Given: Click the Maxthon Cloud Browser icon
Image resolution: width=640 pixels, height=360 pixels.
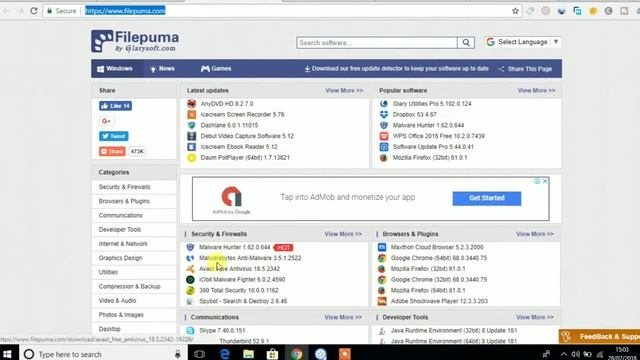Looking at the screenshot, I should (382, 247).
